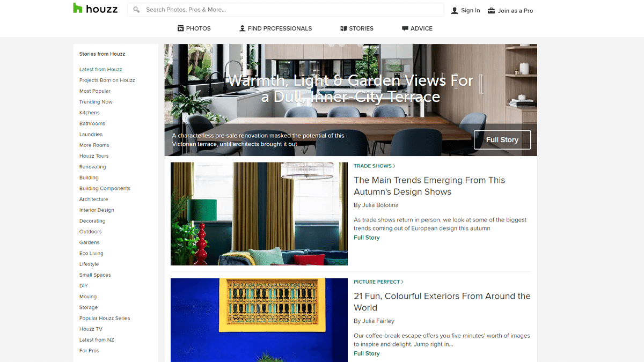
Task: Click the Advice speech bubble icon
Action: pyautogui.click(x=405, y=28)
